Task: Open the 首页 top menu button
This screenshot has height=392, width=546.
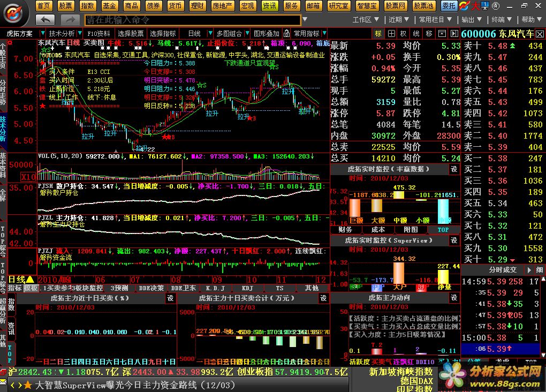Action: click(x=44, y=5)
